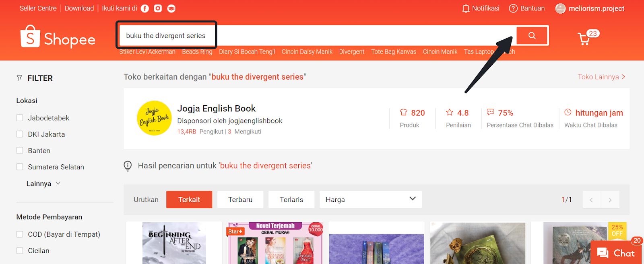Click 820 Produk shop stat

pos(412,118)
